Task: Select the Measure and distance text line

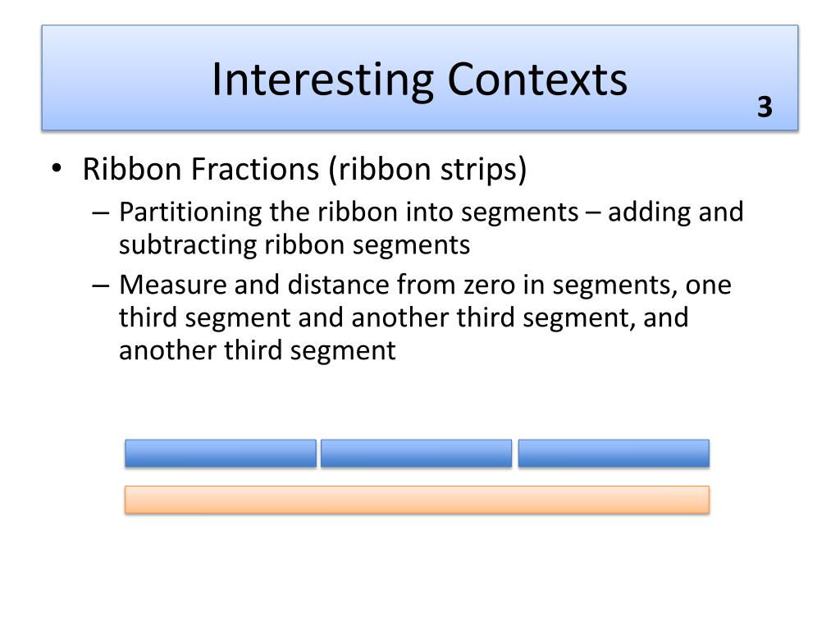Action: click(425, 284)
